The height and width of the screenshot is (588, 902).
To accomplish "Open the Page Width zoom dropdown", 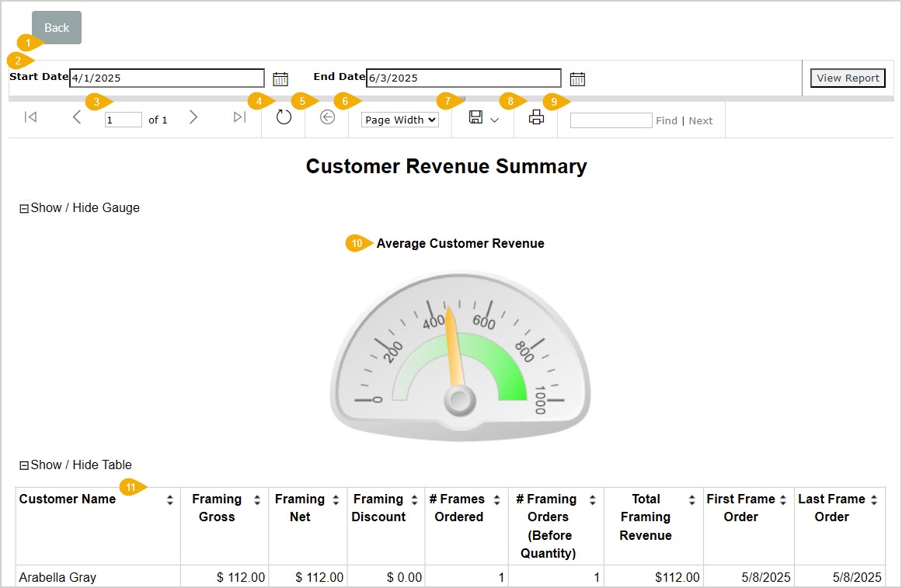I will [x=399, y=120].
